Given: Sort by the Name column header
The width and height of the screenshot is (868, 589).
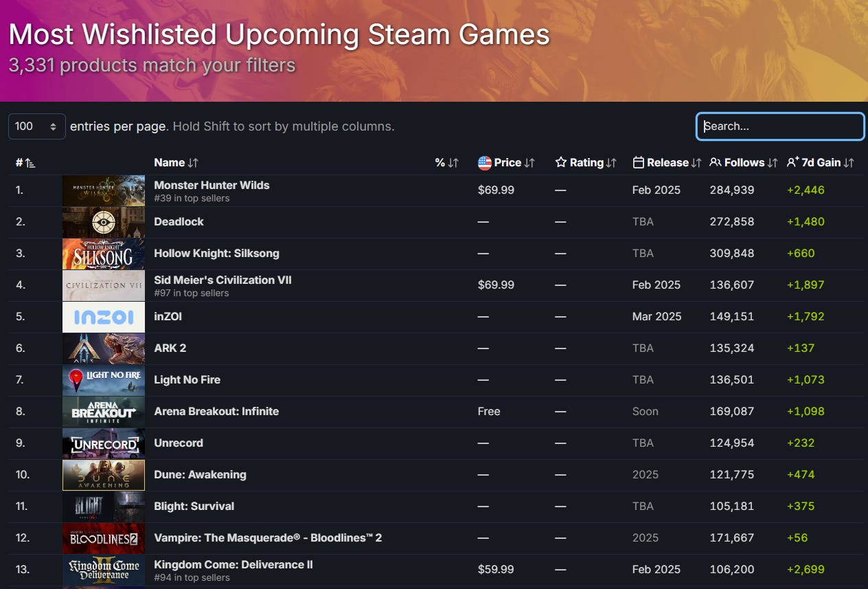Looking at the screenshot, I should [176, 163].
